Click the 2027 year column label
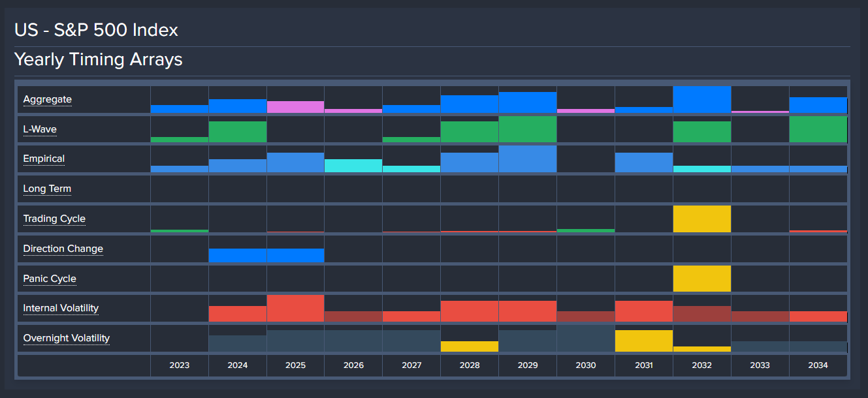Screen dimensions: 868x398 411,365
